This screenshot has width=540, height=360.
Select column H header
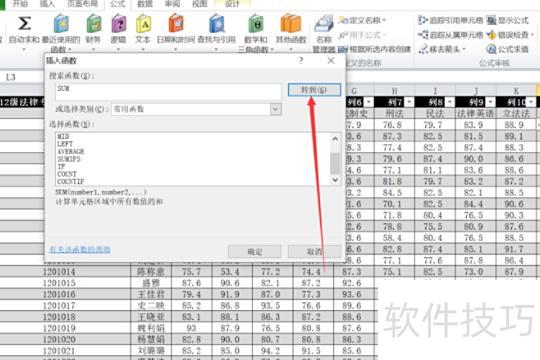pyautogui.click(x=395, y=91)
